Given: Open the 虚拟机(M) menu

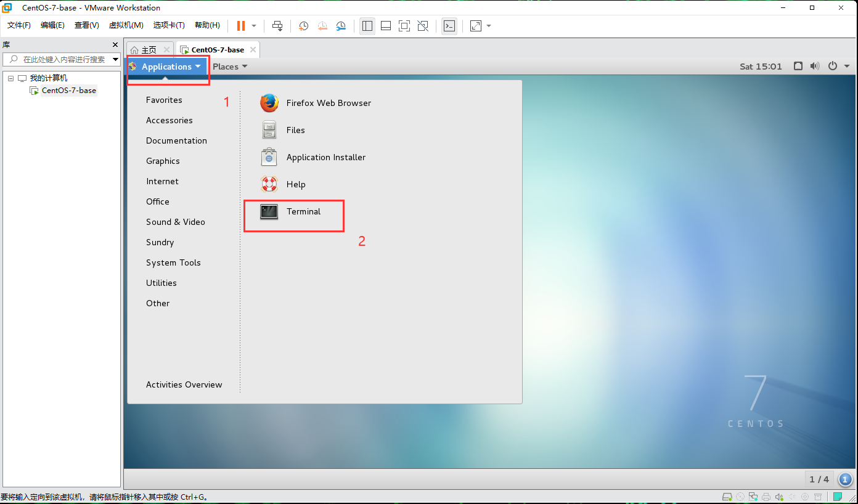Looking at the screenshot, I should coord(126,25).
